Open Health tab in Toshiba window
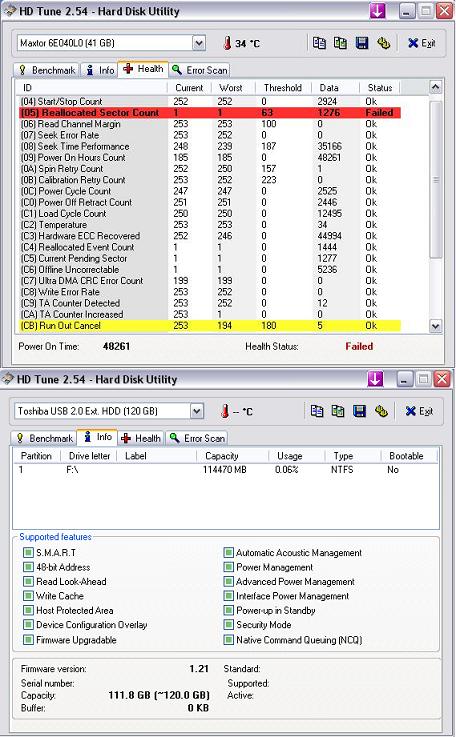The image size is (456, 737). 141,438
